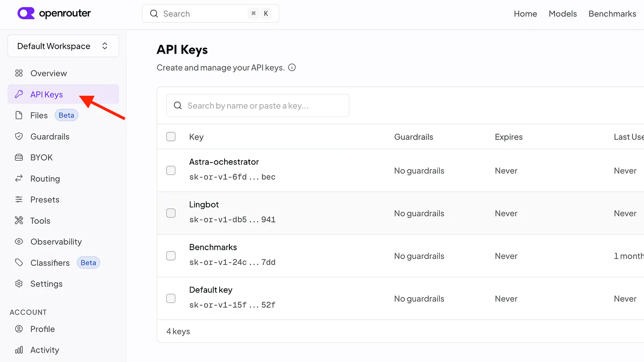Click the K shortcut badge in search bar
Viewport: 644px width, 362px height.
266,13
